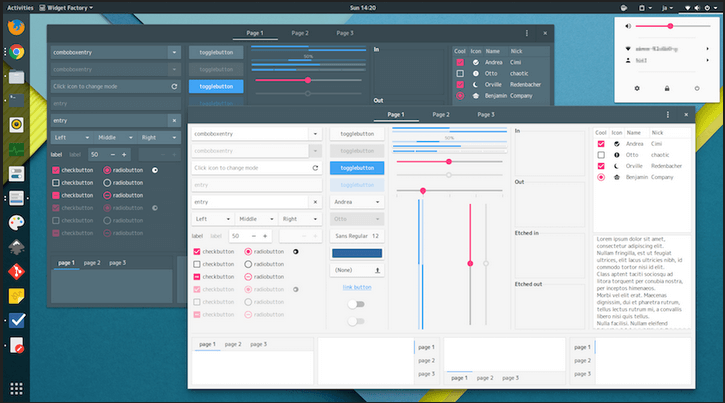Click lock screen icon in system menu

[x=666, y=89]
